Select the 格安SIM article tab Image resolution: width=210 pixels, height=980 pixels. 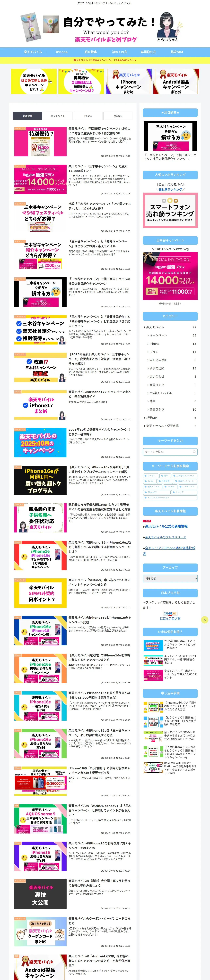coord(118,116)
